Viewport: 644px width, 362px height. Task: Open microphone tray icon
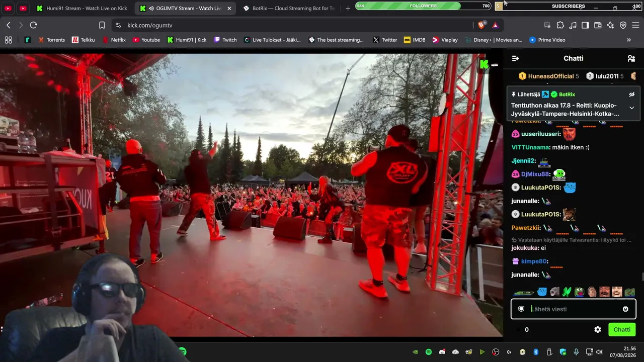[x=576, y=352]
